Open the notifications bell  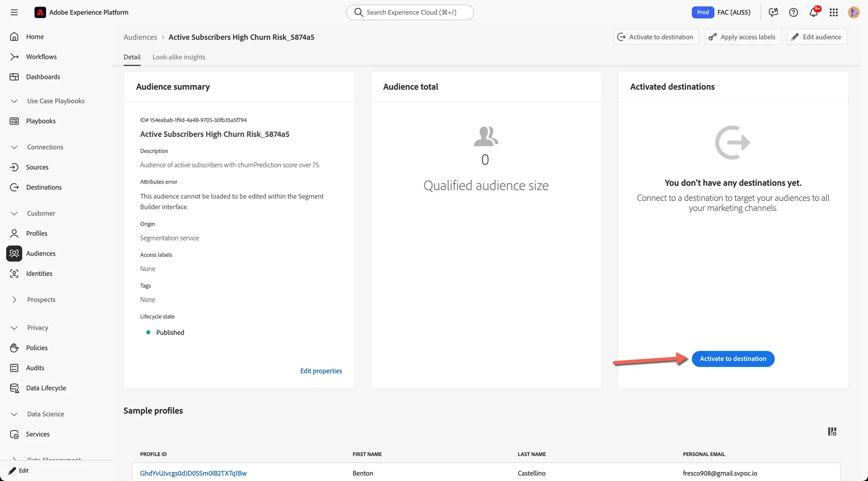814,12
